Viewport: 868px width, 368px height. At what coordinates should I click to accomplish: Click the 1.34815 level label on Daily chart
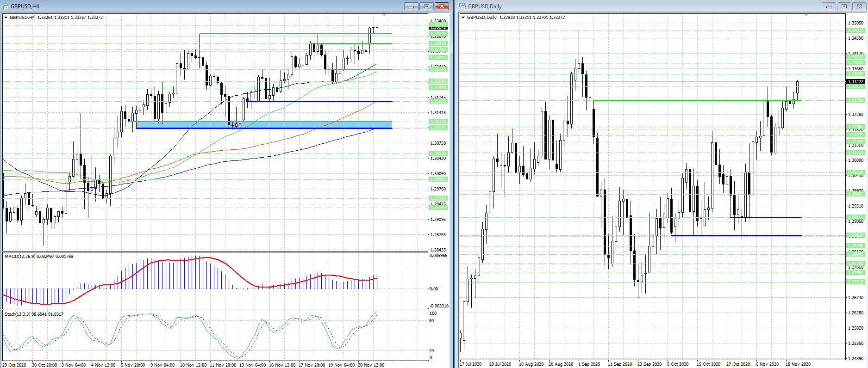tap(855, 30)
